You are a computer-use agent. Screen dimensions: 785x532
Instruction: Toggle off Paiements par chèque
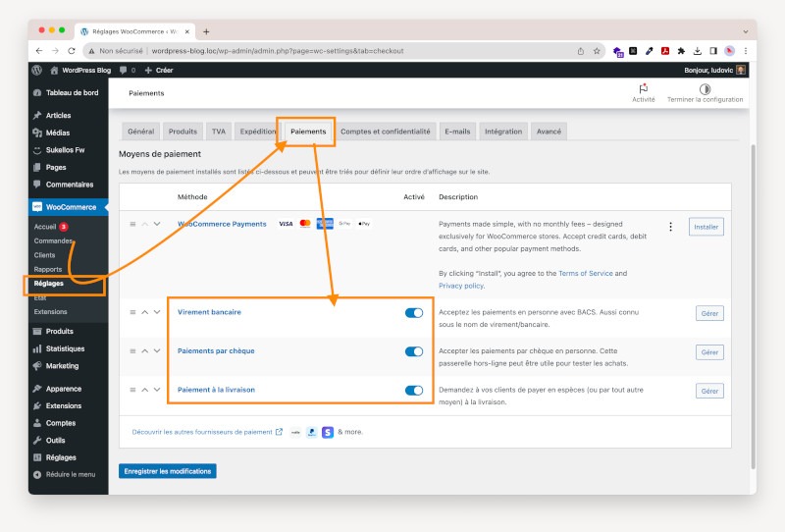pos(413,351)
